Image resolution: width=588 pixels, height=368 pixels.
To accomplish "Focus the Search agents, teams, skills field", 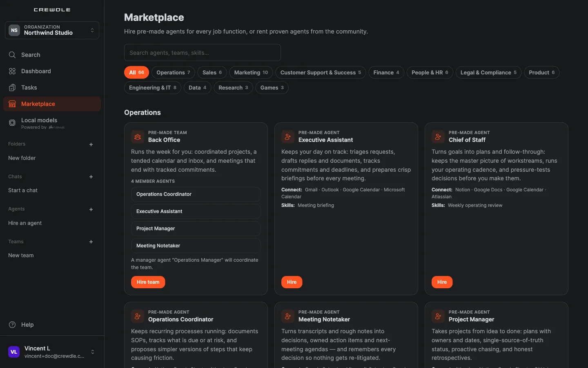I will [x=203, y=53].
